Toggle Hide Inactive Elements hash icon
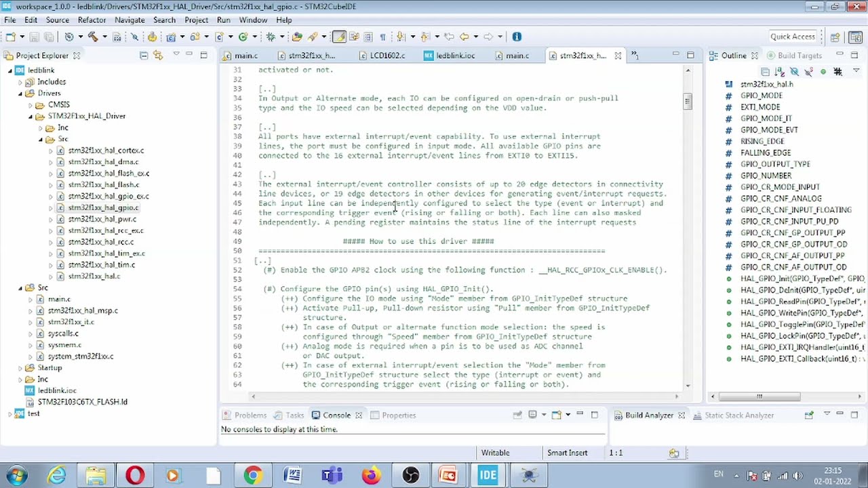 pos(837,72)
